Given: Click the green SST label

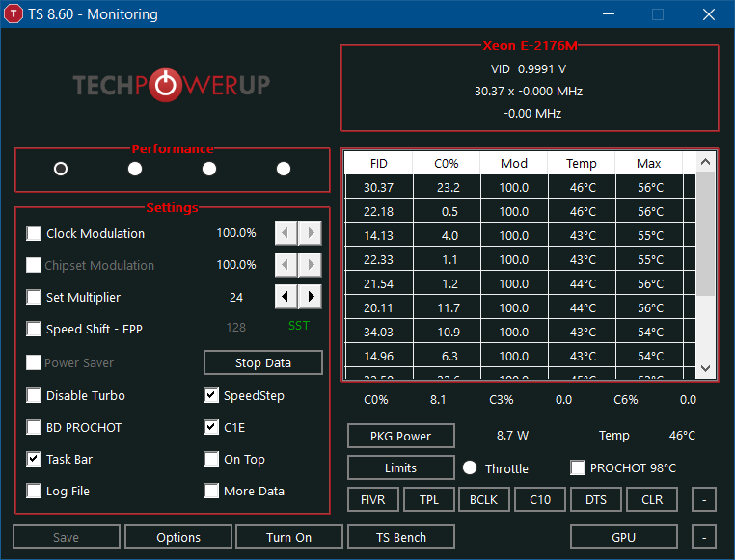Looking at the screenshot, I should [x=299, y=326].
